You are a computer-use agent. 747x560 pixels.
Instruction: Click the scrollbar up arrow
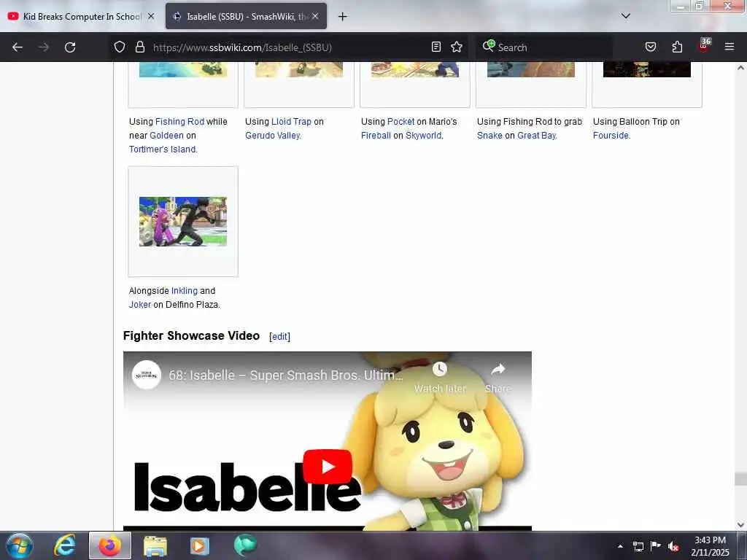pos(740,68)
